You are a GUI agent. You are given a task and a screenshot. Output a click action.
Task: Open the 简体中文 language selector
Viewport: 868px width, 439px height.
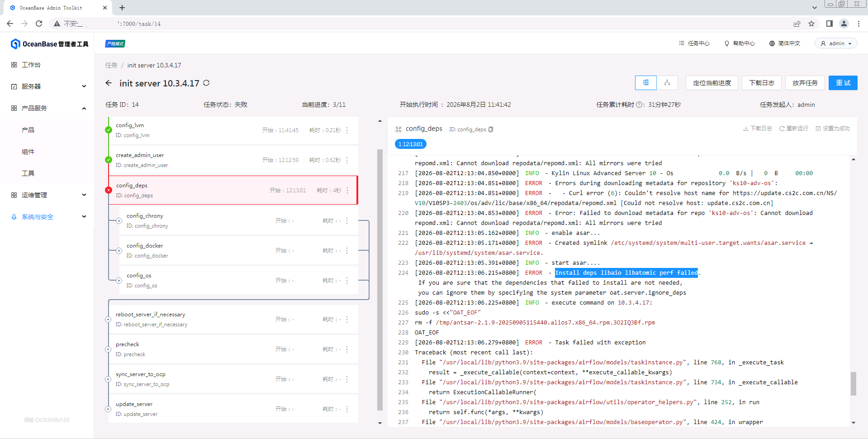785,43
